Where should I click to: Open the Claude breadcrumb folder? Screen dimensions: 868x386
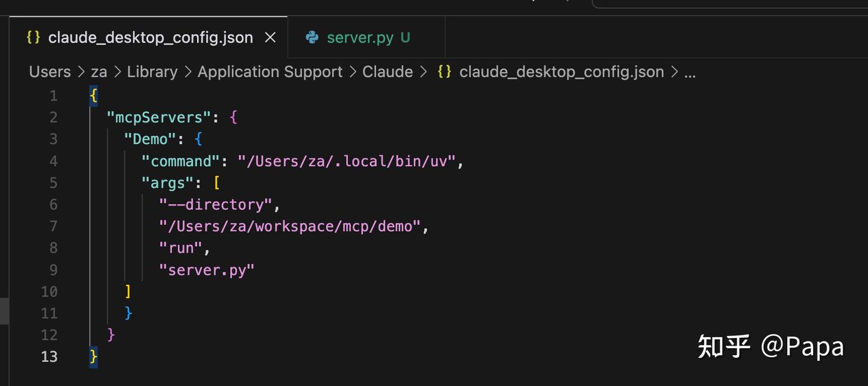(388, 72)
